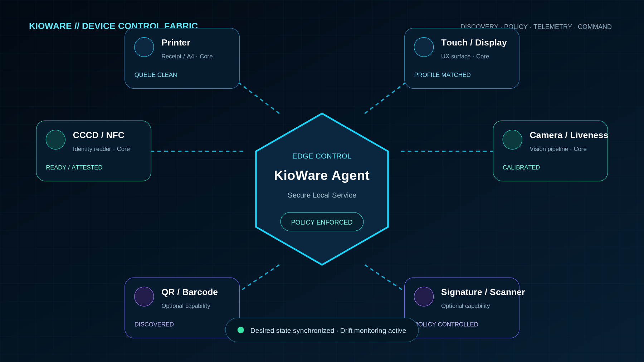644x362 pixels.
Task: Click the KIOWARE // DEVICE CONTROL FABRIC heading
Action: click(x=113, y=26)
